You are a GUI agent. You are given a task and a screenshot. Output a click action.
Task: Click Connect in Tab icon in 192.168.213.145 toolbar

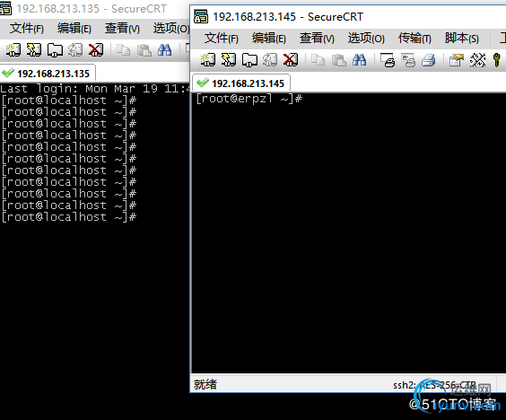249,60
